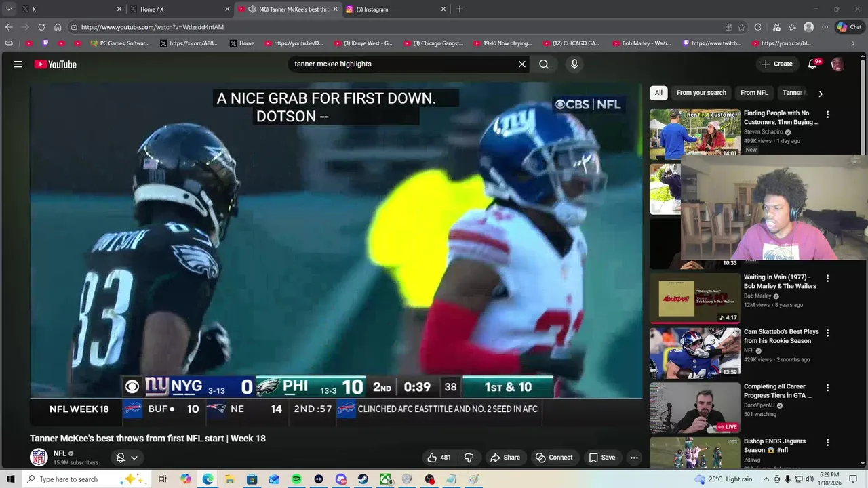Go back using the browser back arrow

9,27
